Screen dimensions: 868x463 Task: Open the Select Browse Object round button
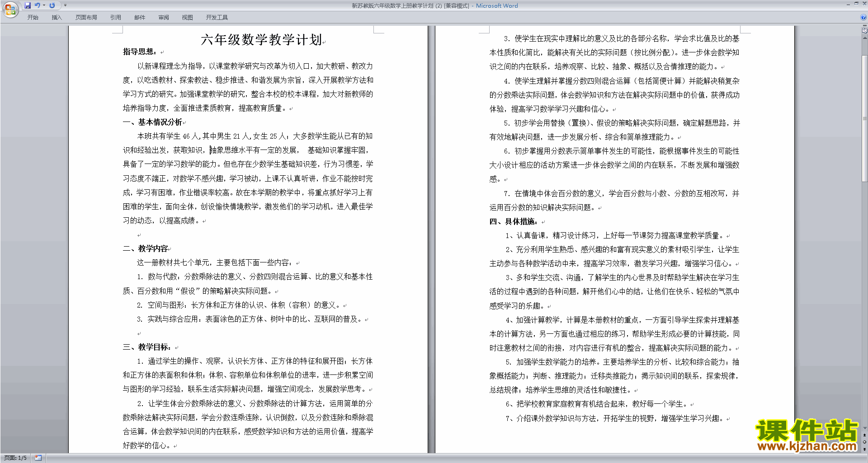tap(865, 442)
